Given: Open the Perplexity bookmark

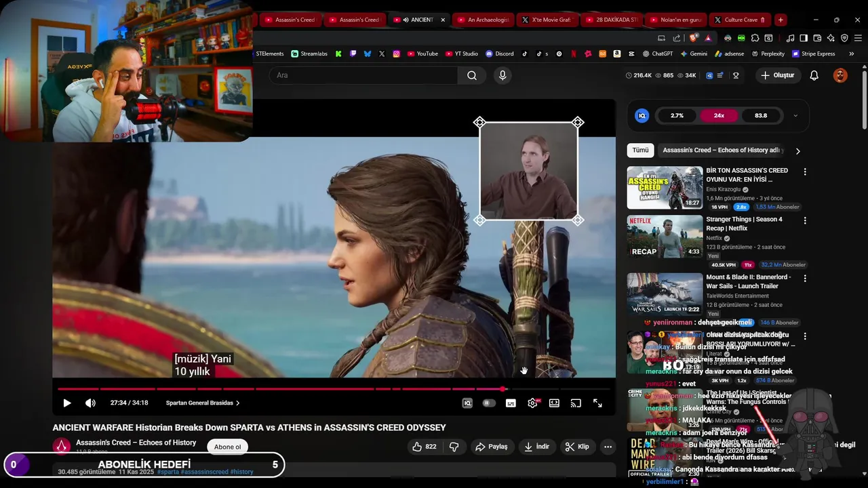Looking at the screenshot, I should [768, 54].
